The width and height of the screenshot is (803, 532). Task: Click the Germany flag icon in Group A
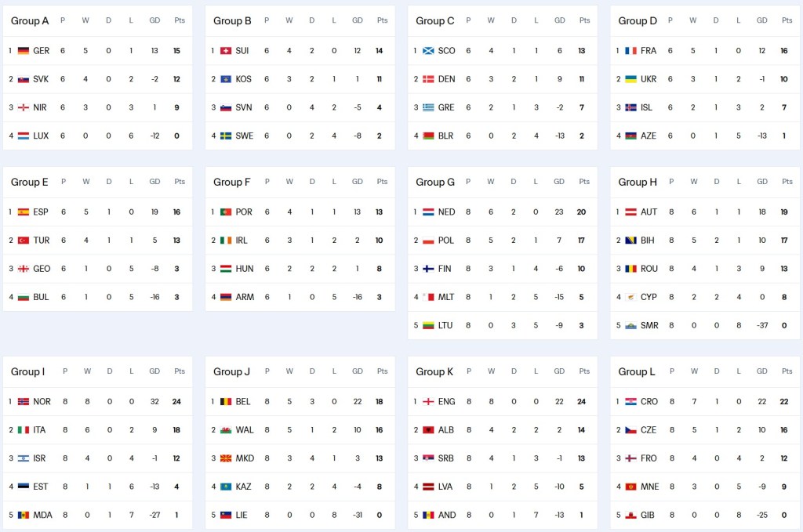point(23,51)
